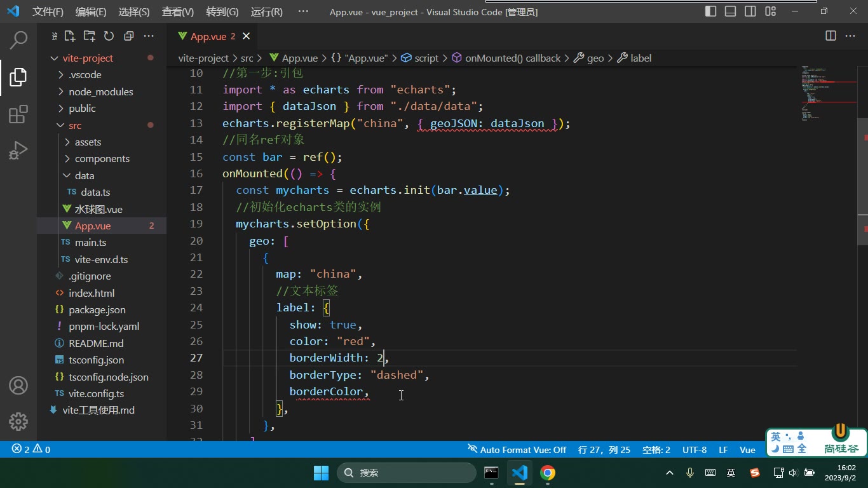The height and width of the screenshot is (488, 868).
Task: Go to line via 行 27, 列 25
Action: pos(604,449)
